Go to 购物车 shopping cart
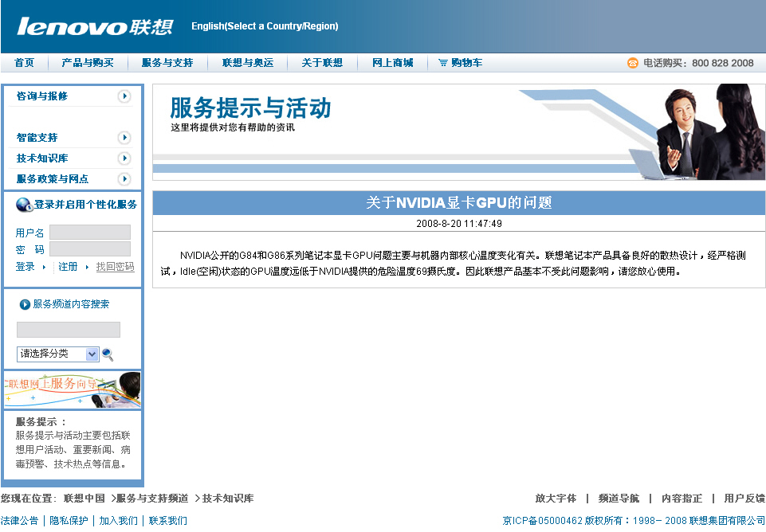Viewport: 766px width, 532px height. pos(466,62)
